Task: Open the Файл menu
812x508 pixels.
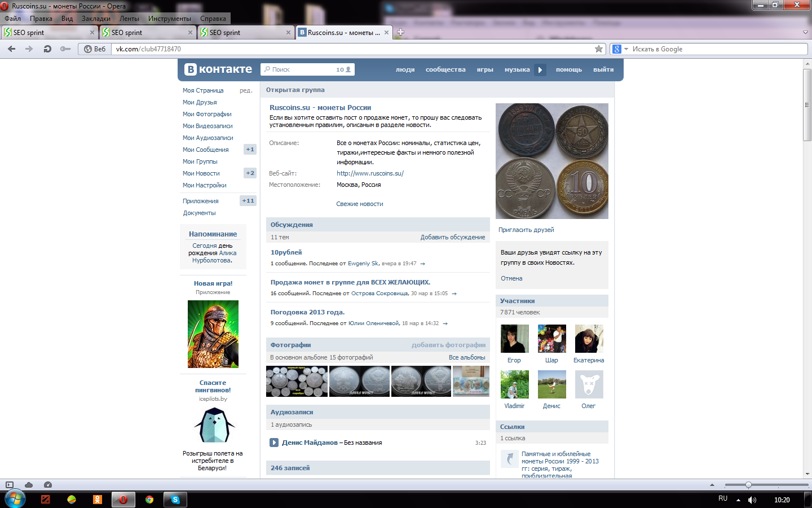Action: (x=12, y=19)
